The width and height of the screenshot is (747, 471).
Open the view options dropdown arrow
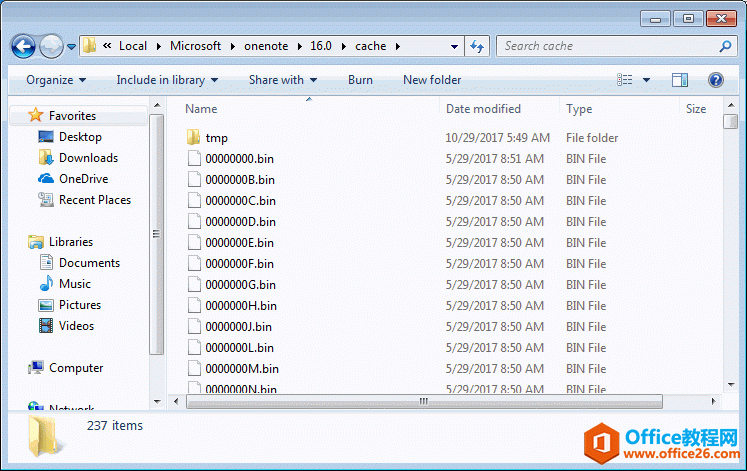click(646, 80)
